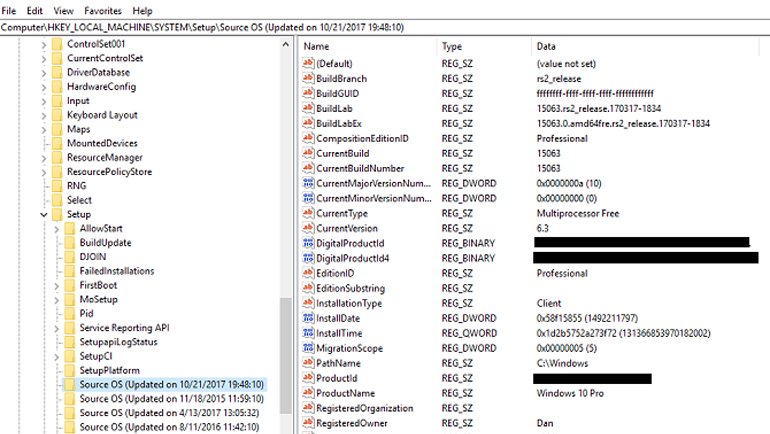The image size is (770, 434).
Task: Open the Help menu
Action: tap(142, 10)
